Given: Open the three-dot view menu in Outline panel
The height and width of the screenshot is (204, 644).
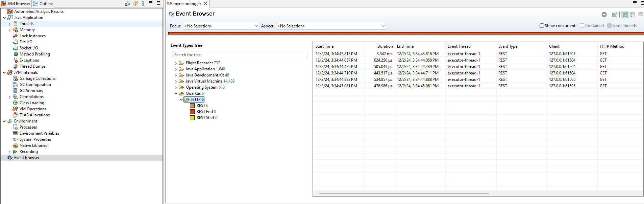Looking at the screenshot, I should pyautogui.click(x=143, y=3).
